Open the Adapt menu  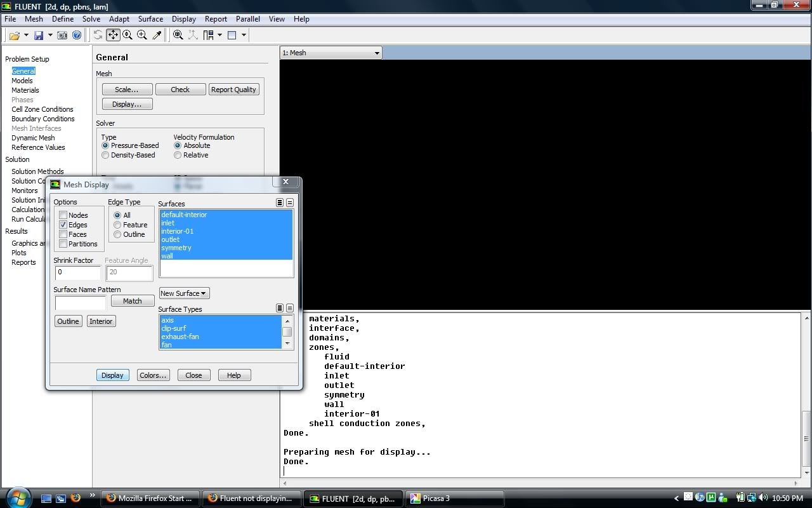[119, 19]
